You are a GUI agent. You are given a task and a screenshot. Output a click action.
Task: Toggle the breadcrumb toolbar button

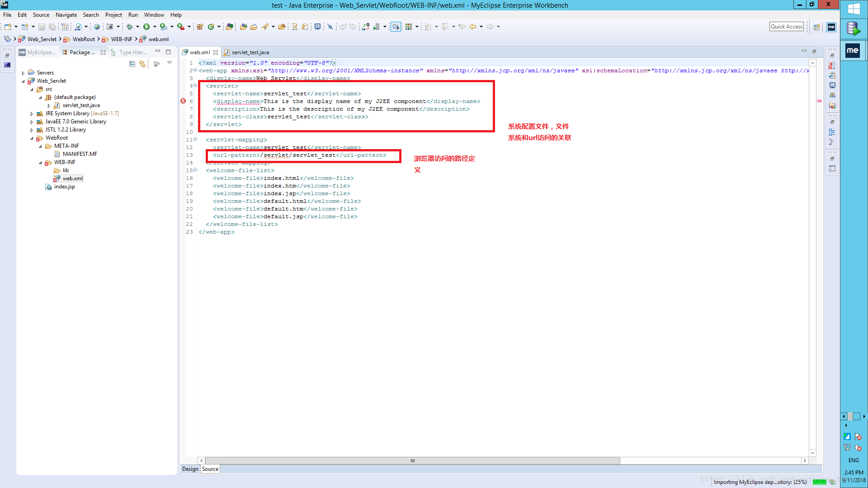[x=396, y=27]
